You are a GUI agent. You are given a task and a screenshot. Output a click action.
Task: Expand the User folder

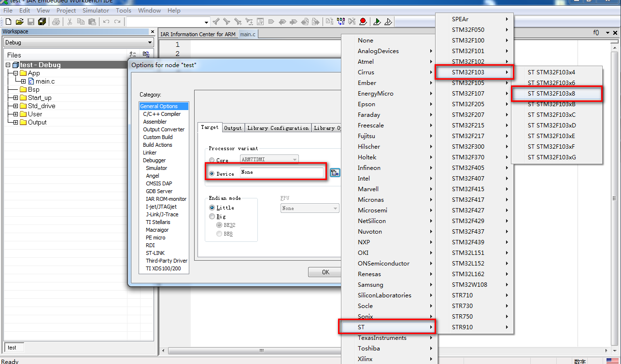tap(15, 114)
